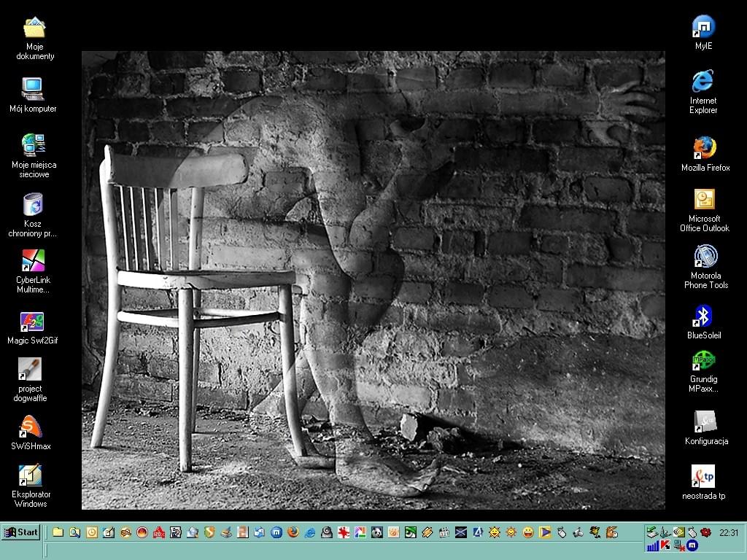Click the green eye quick launch icon

[x=410, y=532]
